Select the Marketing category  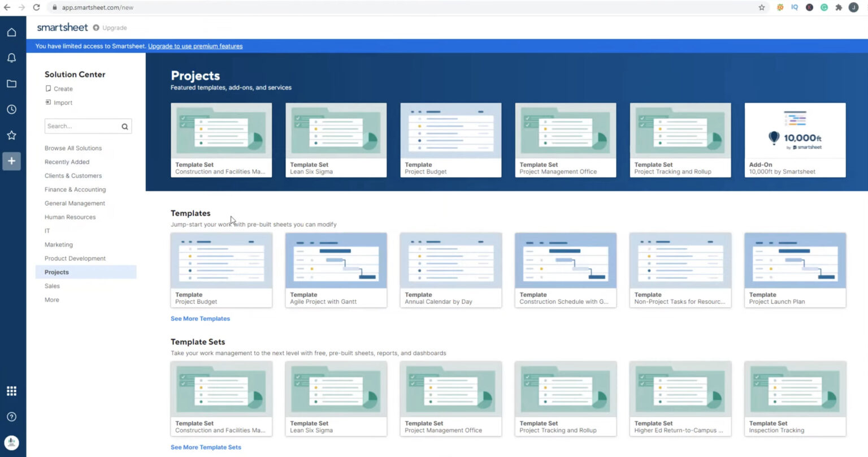pyautogui.click(x=59, y=244)
